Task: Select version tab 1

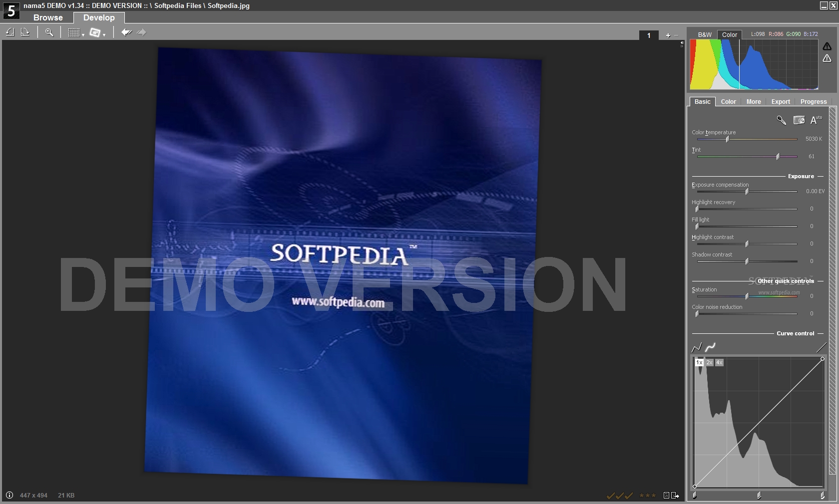Action: point(649,35)
